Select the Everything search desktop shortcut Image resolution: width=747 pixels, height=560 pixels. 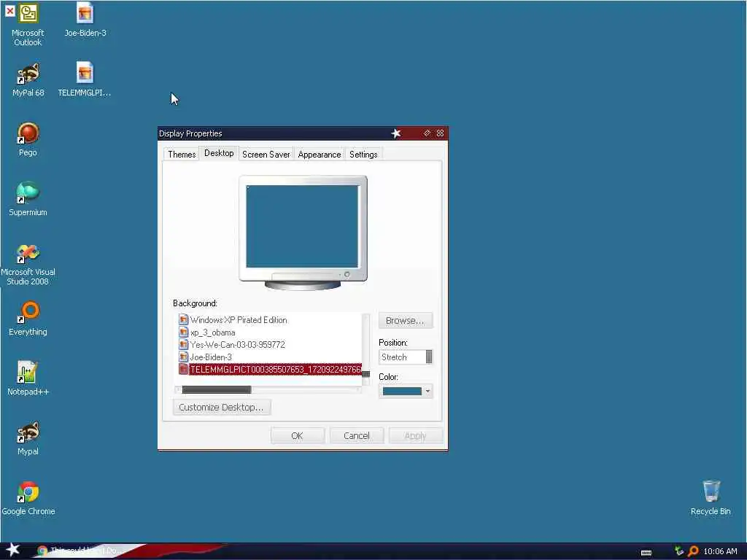click(x=28, y=319)
